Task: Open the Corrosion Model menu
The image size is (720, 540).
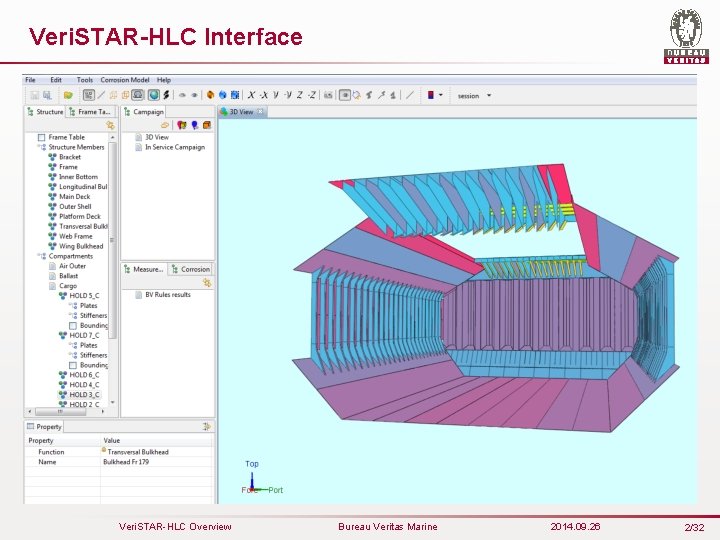Action: tap(125, 80)
